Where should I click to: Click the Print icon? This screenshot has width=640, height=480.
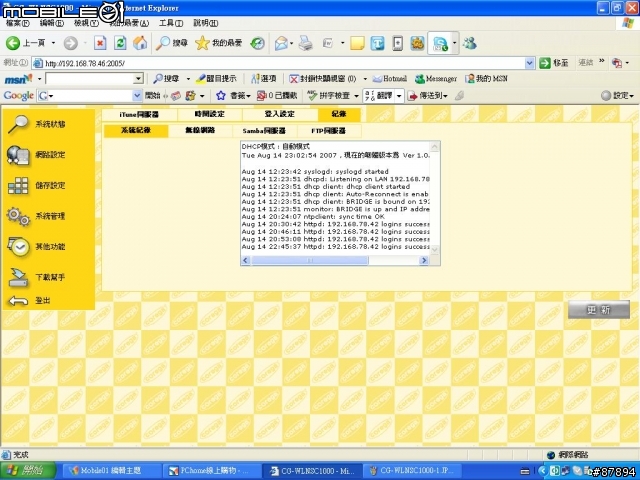pos(305,43)
